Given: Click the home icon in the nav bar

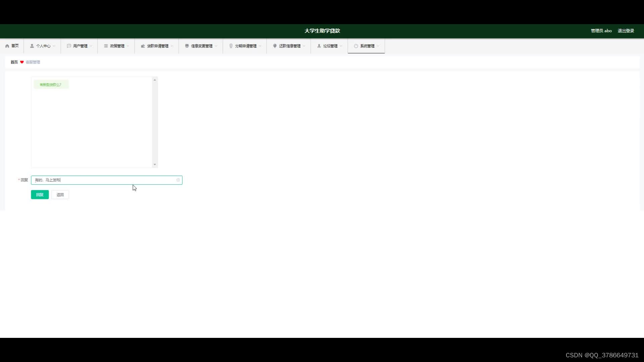Looking at the screenshot, I should [x=7, y=46].
